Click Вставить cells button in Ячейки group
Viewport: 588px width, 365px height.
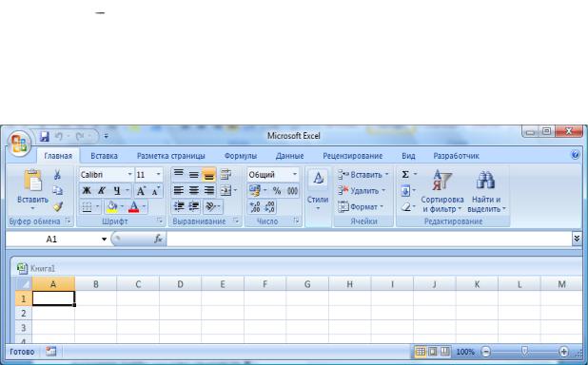[x=363, y=175]
